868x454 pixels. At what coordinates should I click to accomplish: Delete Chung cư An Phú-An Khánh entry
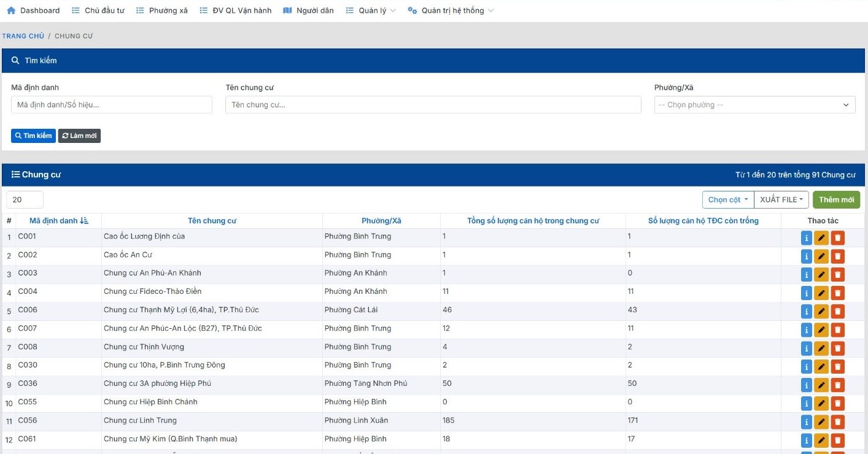[838, 275]
